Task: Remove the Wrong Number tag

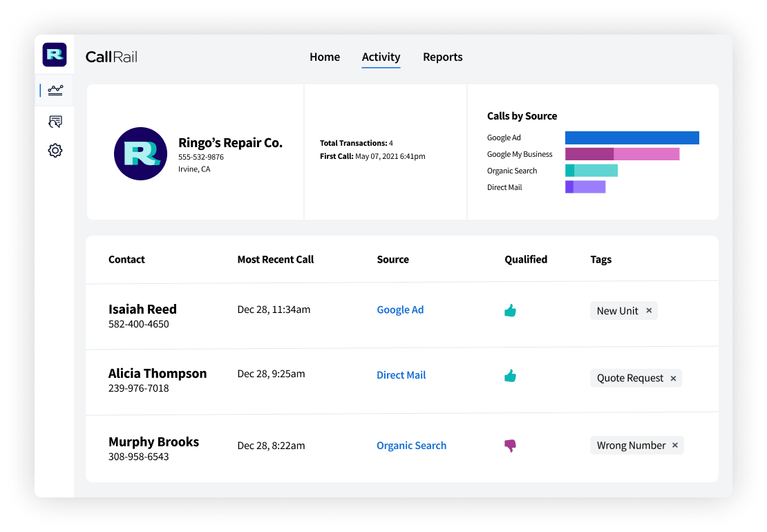Action: (x=675, y=445)
